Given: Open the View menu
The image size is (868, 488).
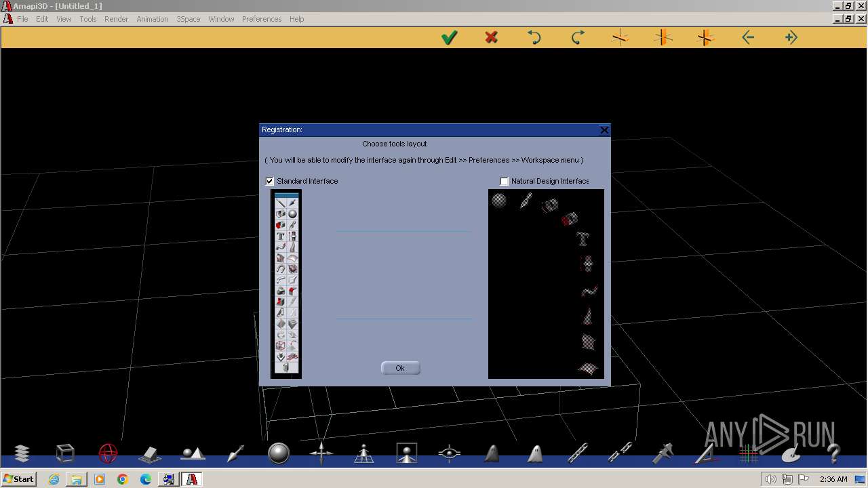Looking at the screenshot, I should (x=64, y=19).
